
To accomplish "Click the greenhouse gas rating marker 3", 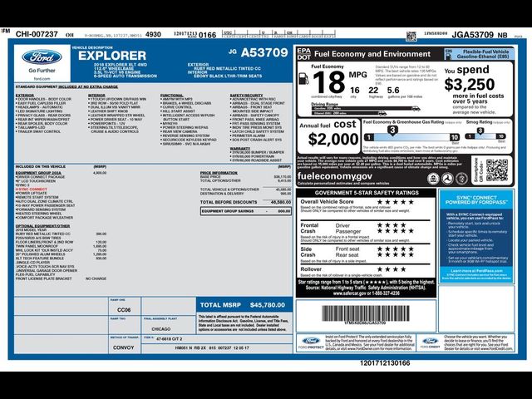I will pos(392,131).
